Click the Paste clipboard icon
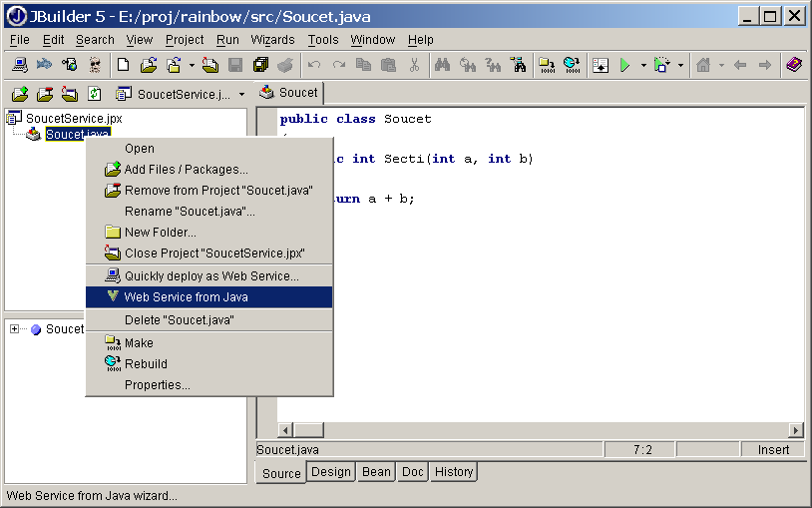The image size is (812, 508). (388, 65)
